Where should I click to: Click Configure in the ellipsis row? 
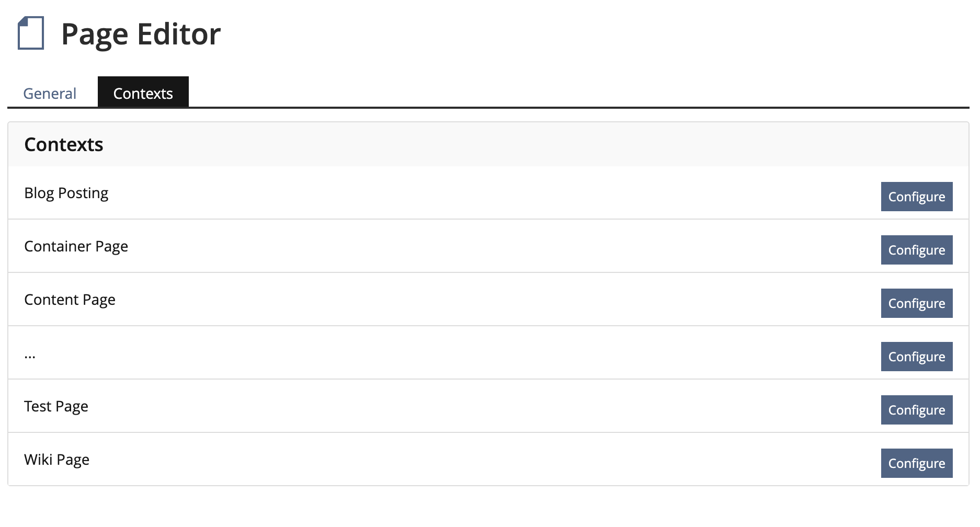pyautogui.click(x=916, y=357)
